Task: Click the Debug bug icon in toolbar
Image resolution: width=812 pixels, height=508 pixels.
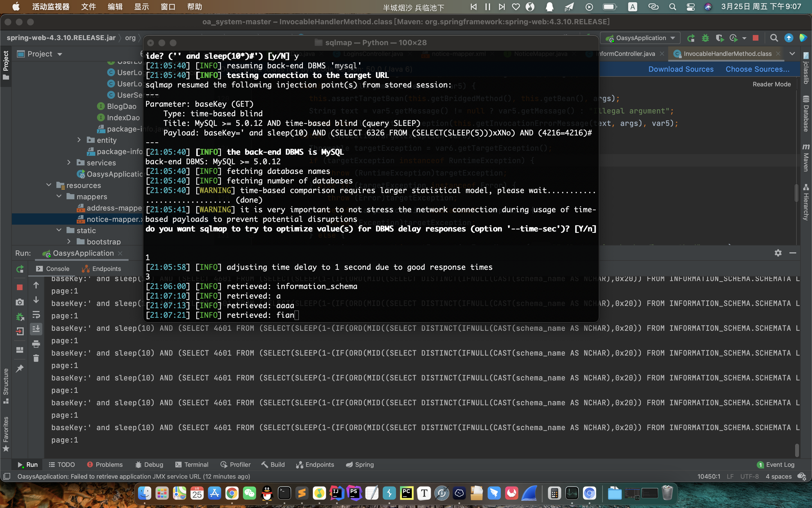Action: point(705,38)
